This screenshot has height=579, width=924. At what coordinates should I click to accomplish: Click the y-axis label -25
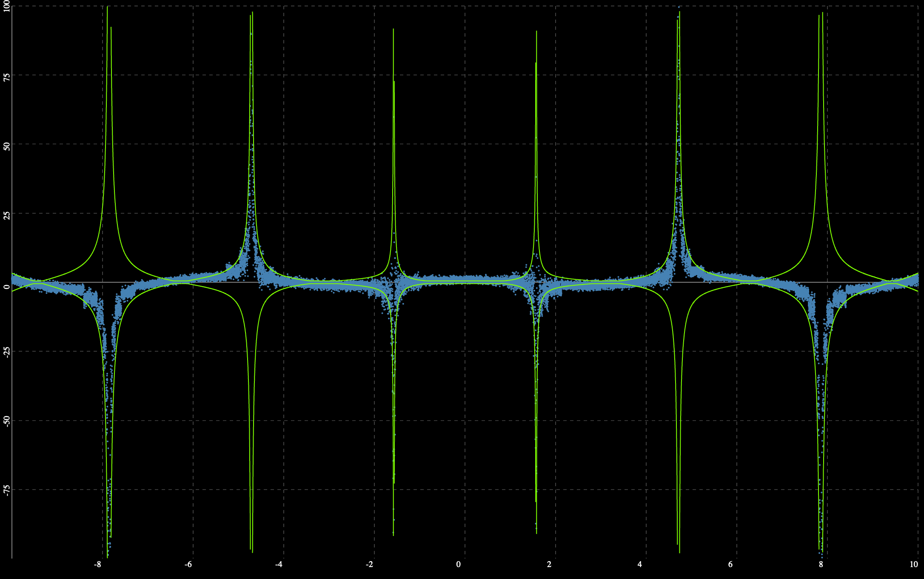tap(6, 353)
